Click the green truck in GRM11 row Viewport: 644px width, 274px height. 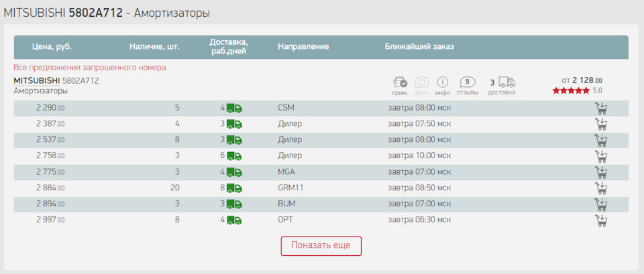click(x=234, y=188)
